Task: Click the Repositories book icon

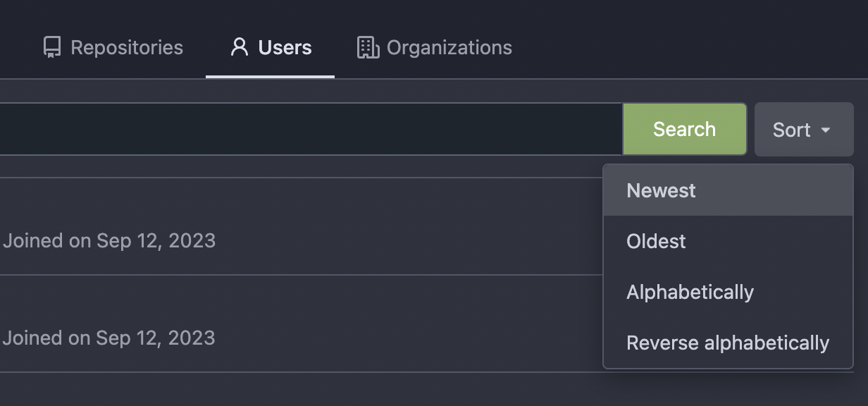Action: (x=52, y=48)
